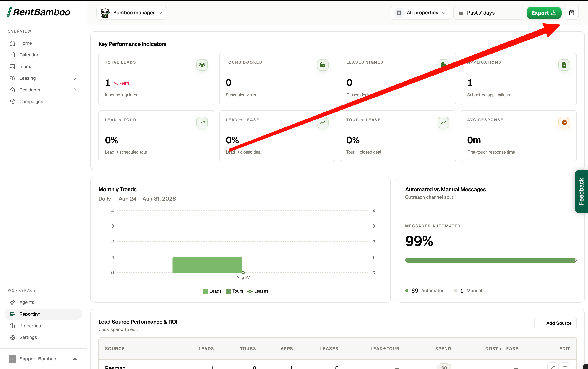Open the All properties dropdown
The image size is (588, 369).
[x=420, y=13]
